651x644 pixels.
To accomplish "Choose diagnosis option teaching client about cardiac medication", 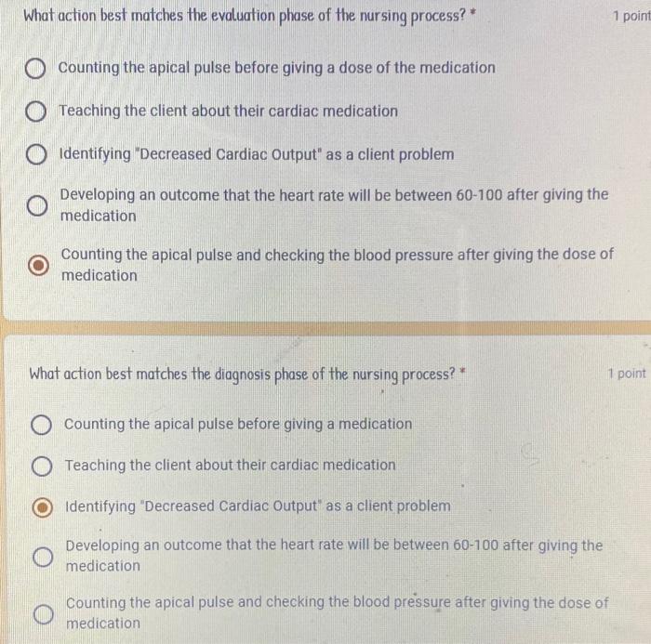I will [42, 466].
